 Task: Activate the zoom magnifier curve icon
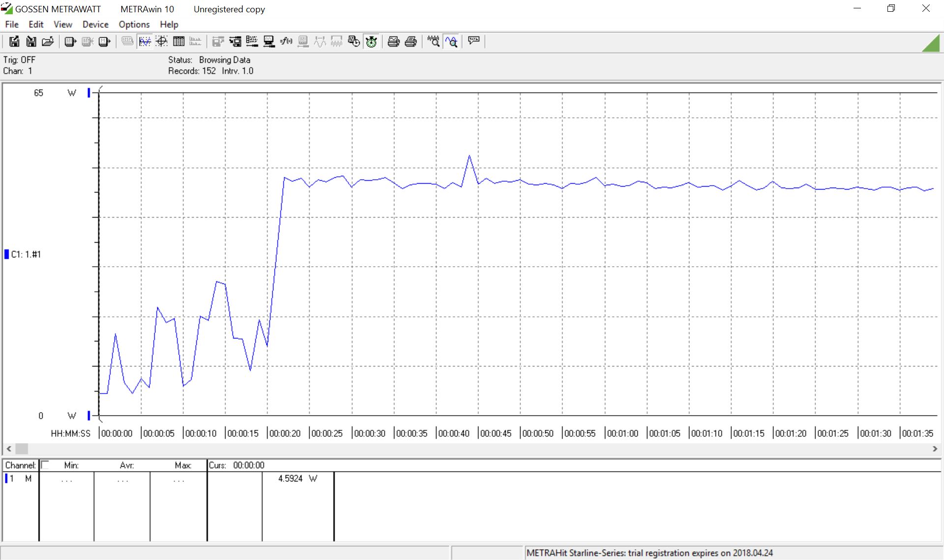(451, 42)
